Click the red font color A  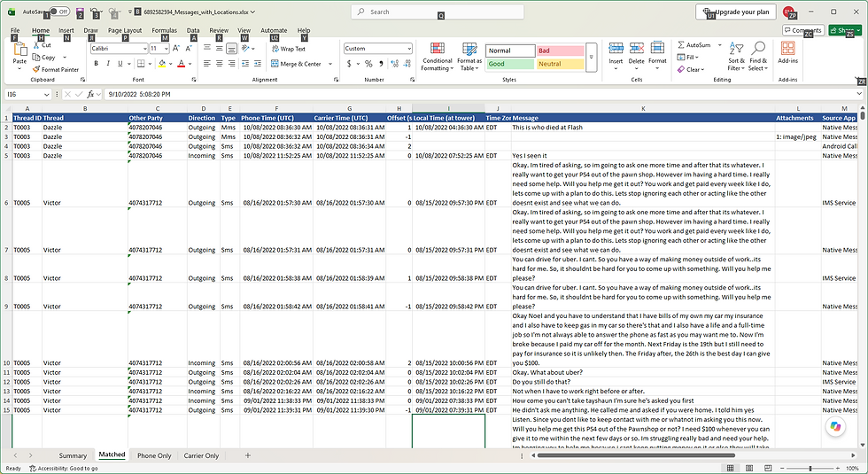click(x=181, y=64)
